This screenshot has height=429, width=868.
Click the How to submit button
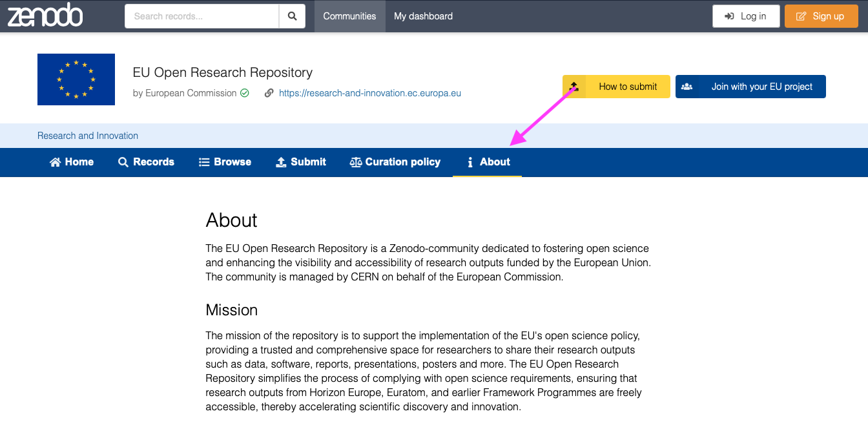coord(616,87)
